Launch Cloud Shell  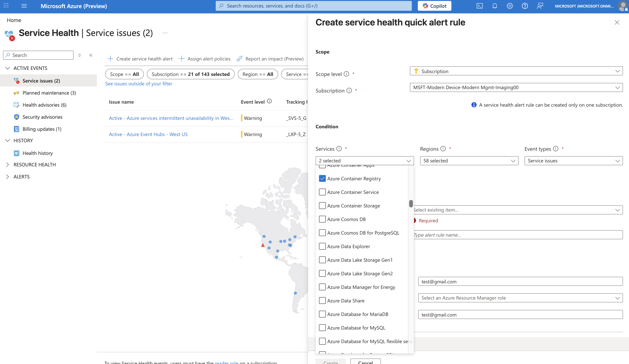tap(479, 6)
